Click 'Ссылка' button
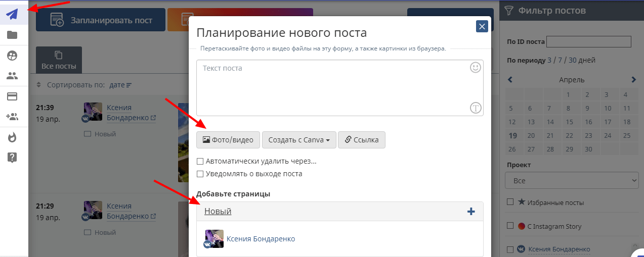This screenshot has height=257, width=644. pos(362,140)
